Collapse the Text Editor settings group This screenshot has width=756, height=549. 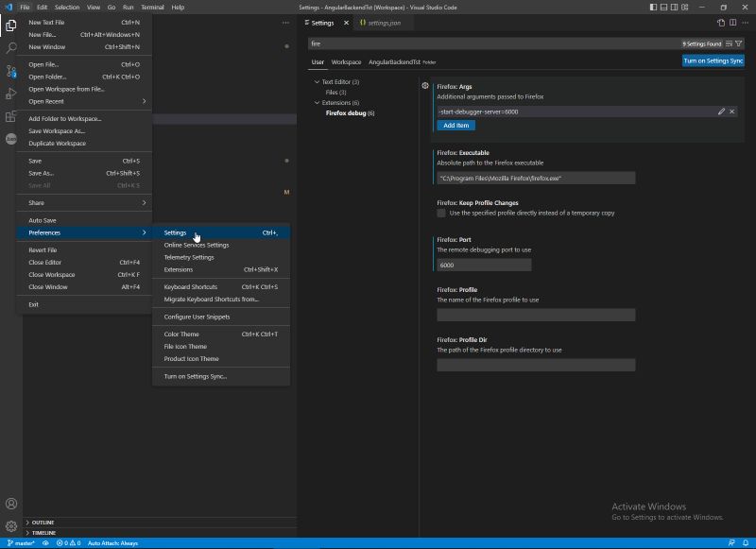coord(318,81)
